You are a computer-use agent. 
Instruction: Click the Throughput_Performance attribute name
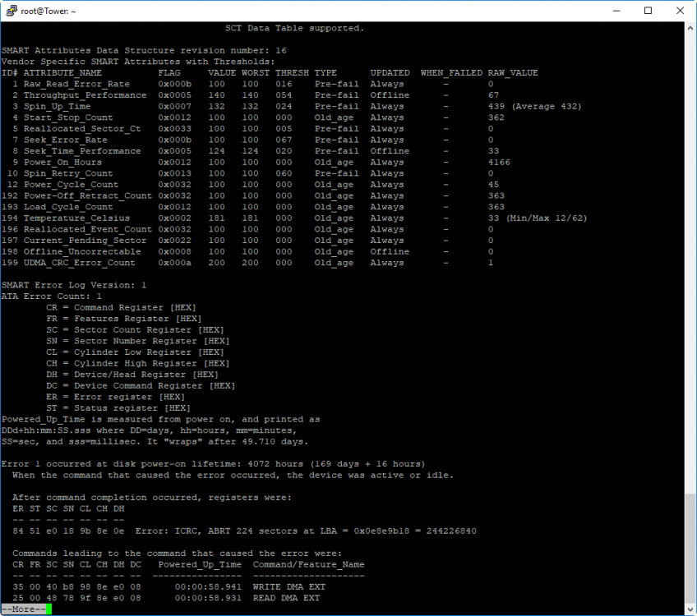tap(85, 95)
